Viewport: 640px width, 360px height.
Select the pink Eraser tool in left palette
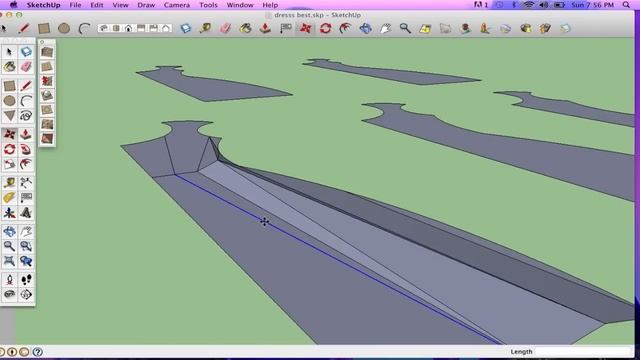[26, 67]
